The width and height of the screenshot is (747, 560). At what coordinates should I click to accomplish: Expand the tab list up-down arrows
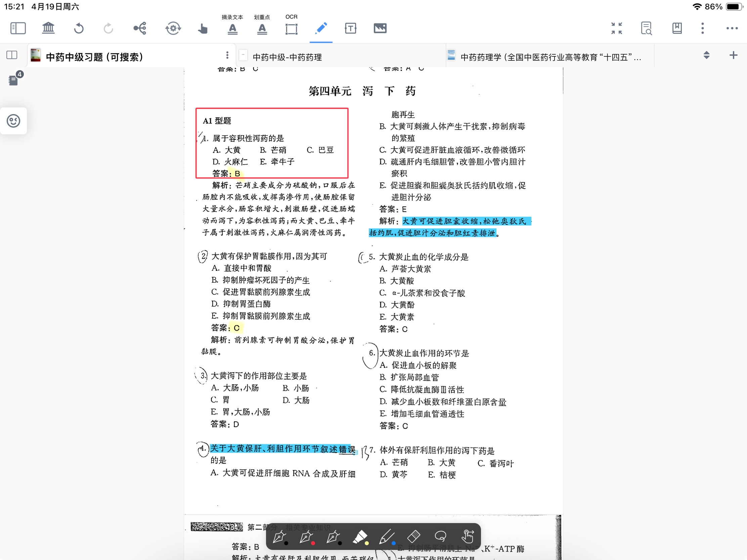[706, 55]
